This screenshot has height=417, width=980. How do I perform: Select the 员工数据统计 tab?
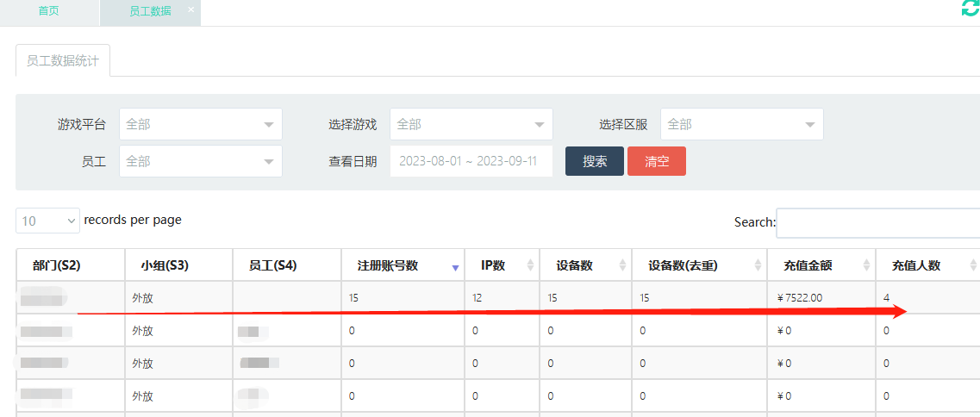pos(62,61)
